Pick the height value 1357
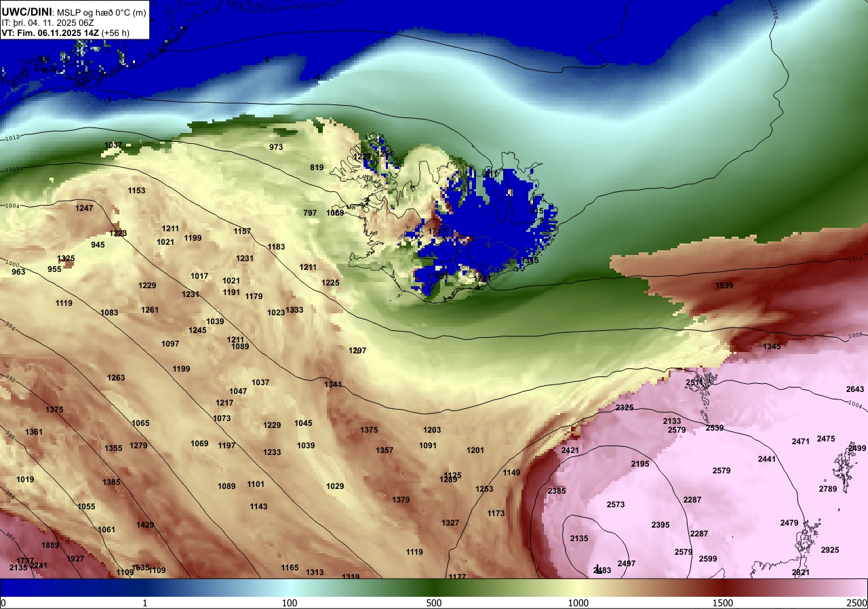Image resolution: width=868 pixels, height=609 pixels. (384, 450)
